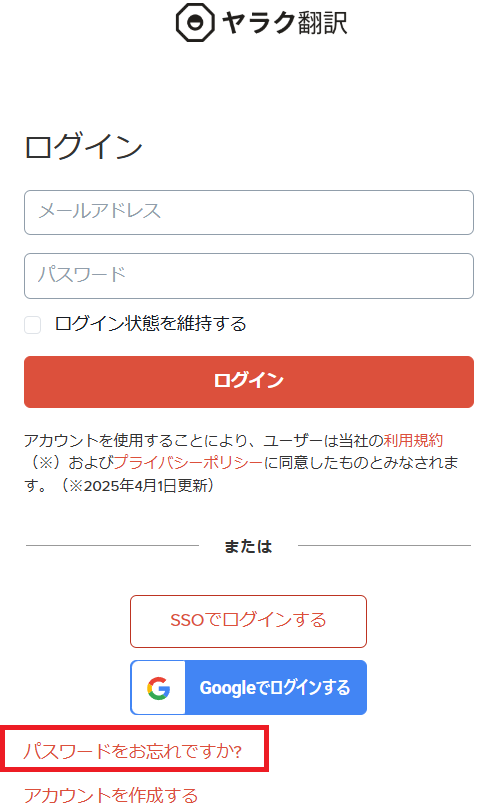Click the large ログイン heading
Screen dimensions: 487x806
coord(83,146)
